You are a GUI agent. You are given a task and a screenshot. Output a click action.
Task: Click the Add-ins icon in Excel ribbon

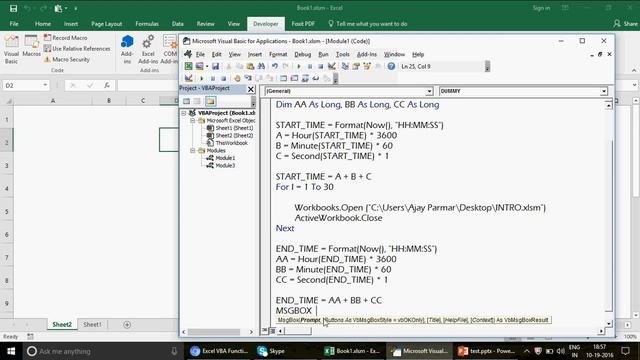pyautogui.click(x=127, y=49)
